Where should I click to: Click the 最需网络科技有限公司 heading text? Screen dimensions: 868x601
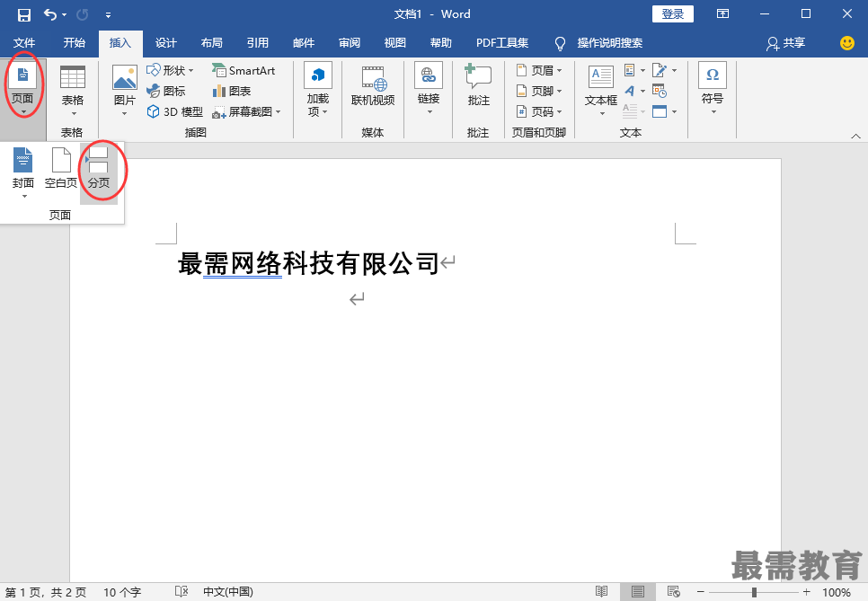pyautogui.click(x=308, y=263)
